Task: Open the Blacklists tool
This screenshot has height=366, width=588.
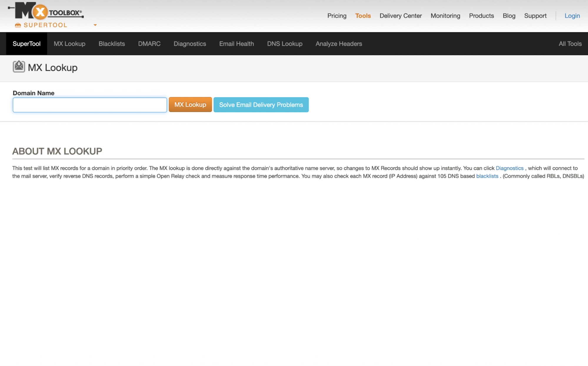Action: coord(111,44)
